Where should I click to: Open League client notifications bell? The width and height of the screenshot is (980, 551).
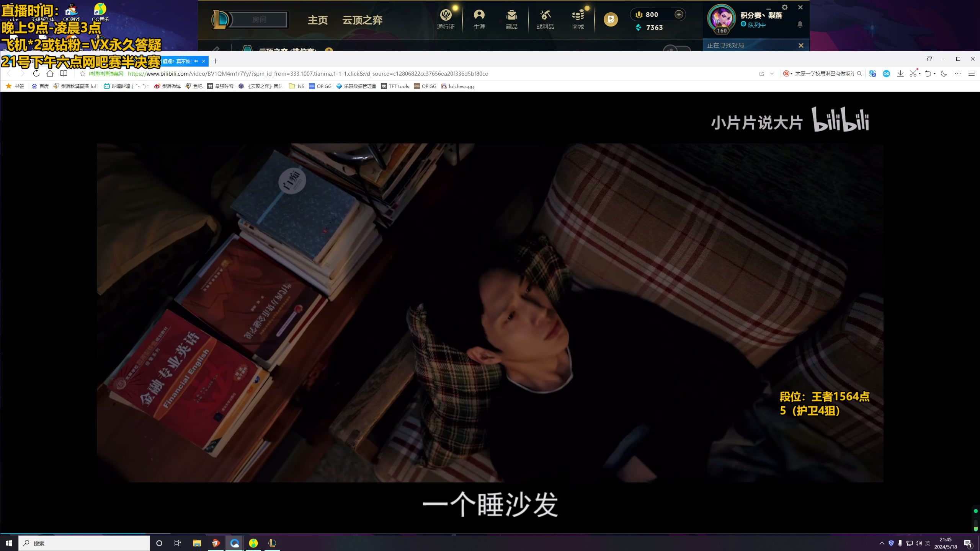point(800,24)
